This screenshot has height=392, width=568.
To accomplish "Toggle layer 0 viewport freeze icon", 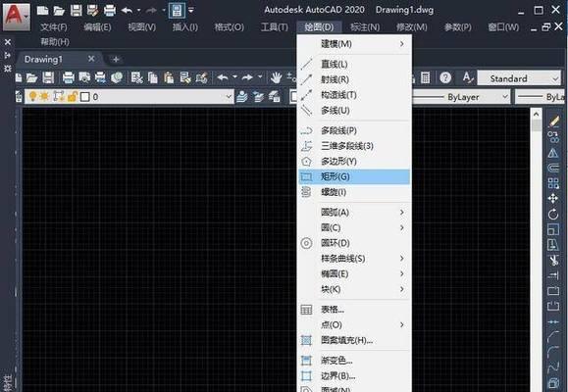I will (x=59, y=96).
